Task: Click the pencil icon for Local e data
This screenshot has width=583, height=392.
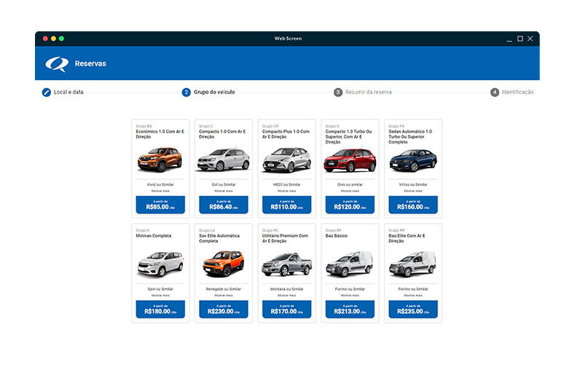Action: [x=46, y=93]
